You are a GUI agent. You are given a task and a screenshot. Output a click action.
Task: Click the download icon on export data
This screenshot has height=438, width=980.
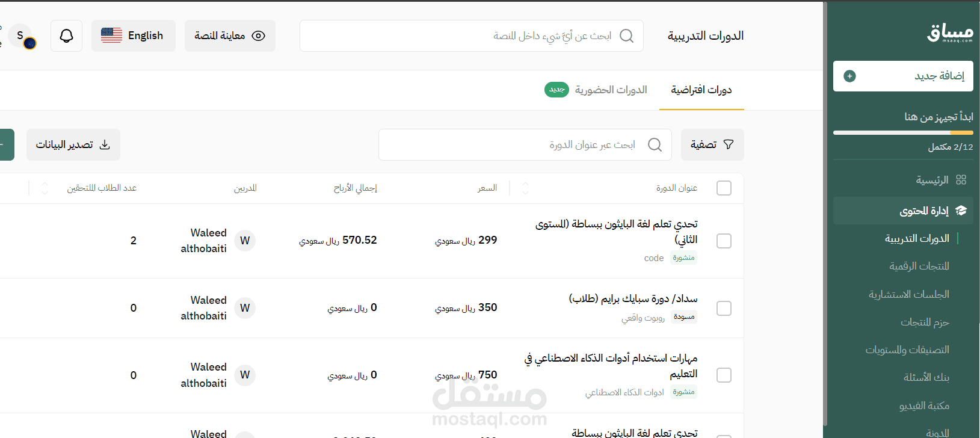(x=105, y=144)
